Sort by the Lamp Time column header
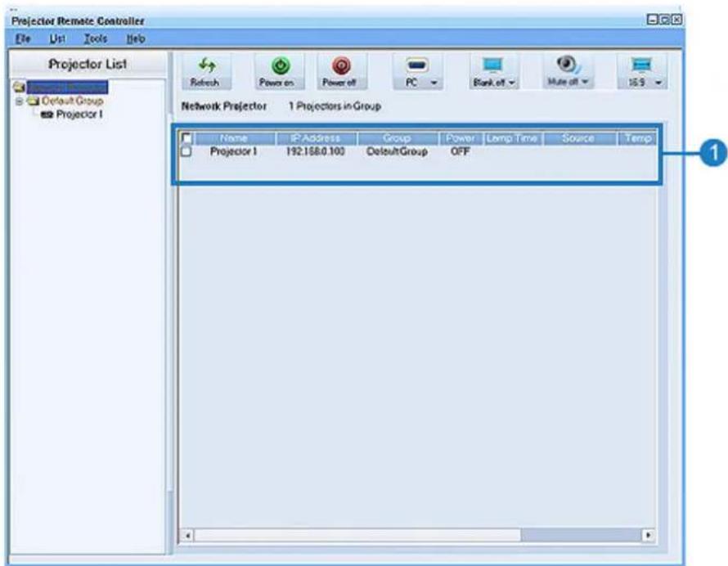 (x=512, y=138)
